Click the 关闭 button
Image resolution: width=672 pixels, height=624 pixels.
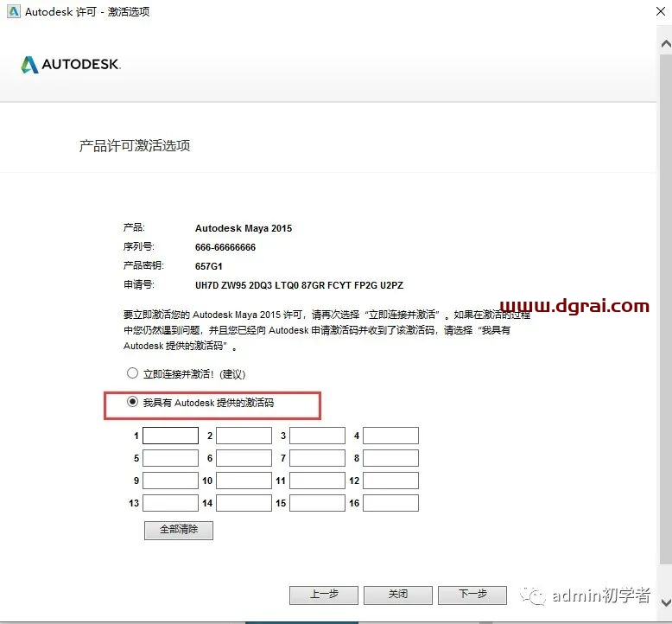click(x=398, y=595)
